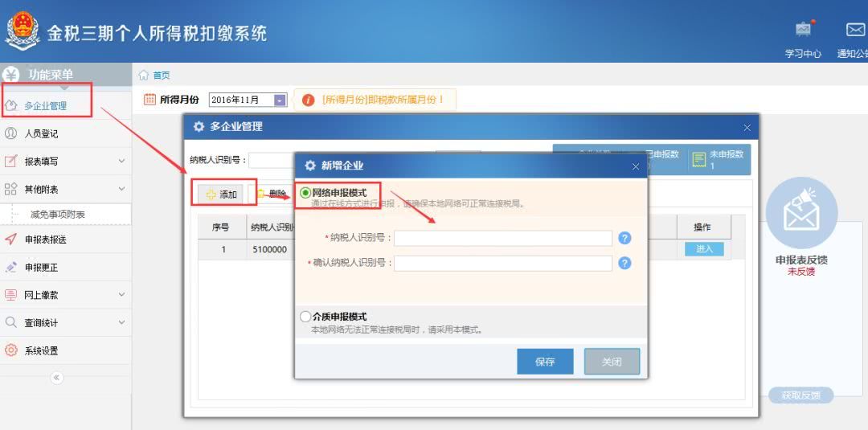
Task: Click the tax bureau emblem logo
Action: pos(23,31)
